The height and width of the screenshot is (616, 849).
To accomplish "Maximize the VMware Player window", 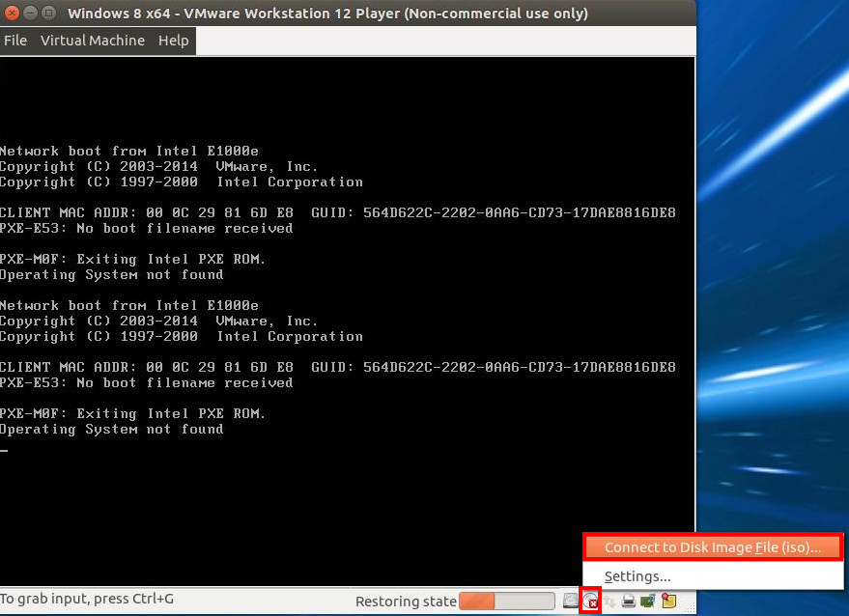I will [48, 13].
